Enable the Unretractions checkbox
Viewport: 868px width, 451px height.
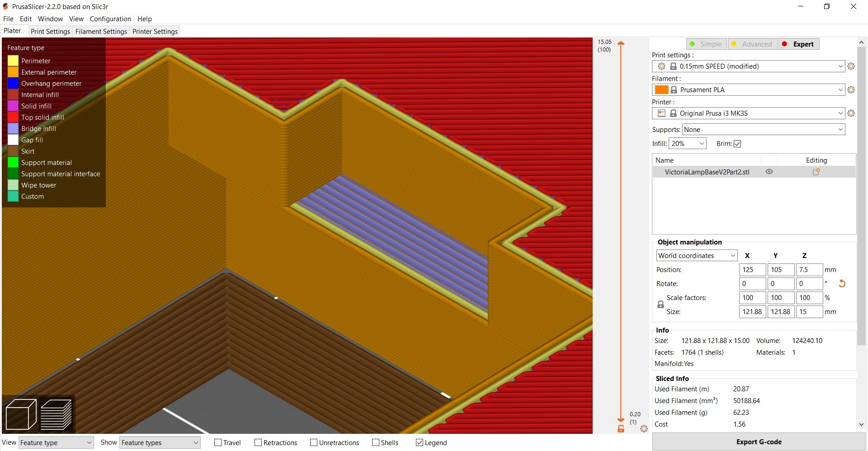[314, 442]
